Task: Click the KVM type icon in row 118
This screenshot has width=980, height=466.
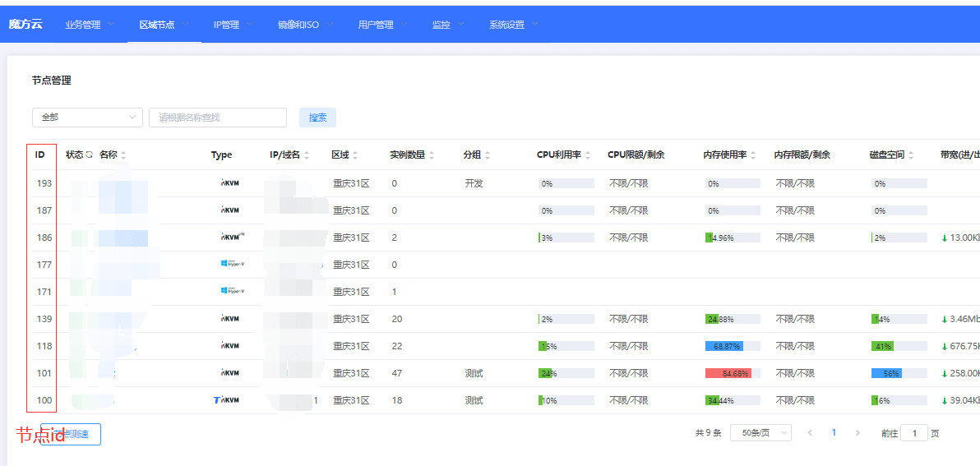Action: [230, 345]
